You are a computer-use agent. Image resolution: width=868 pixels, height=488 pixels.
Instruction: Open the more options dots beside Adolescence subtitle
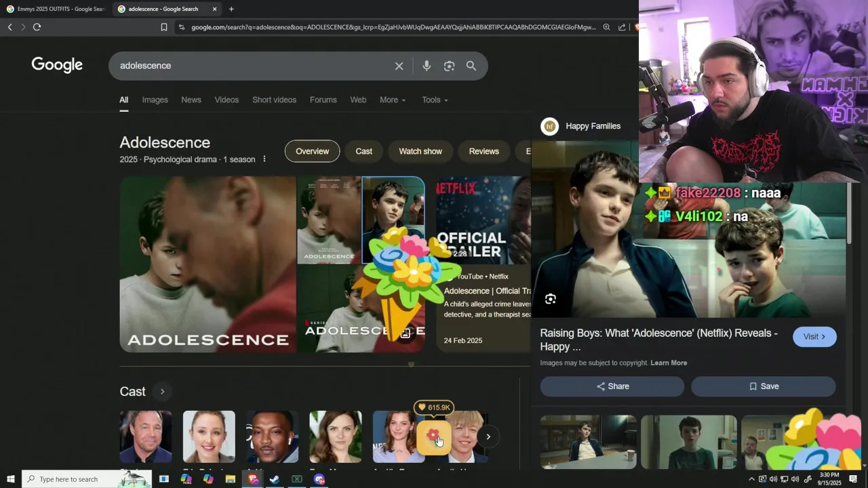(264, 159)
